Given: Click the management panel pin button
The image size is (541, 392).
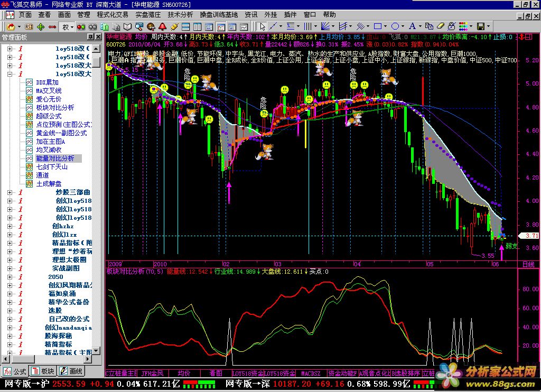Looking at the screenshot, I should coord(91,37).
